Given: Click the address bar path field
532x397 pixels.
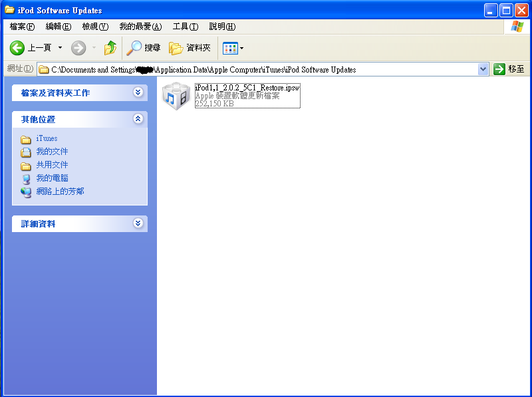Looking at the screenshot, I should click(263, 70).
